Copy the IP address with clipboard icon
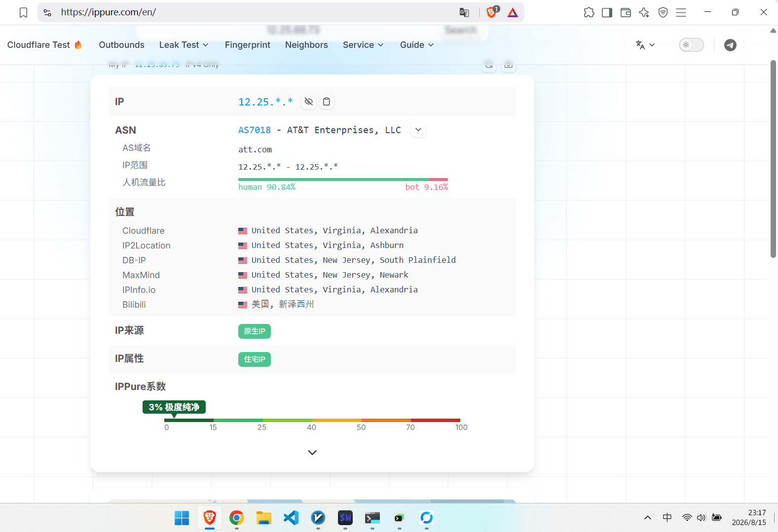This screenshot has width=778, height=532. (x=326, y=102)
